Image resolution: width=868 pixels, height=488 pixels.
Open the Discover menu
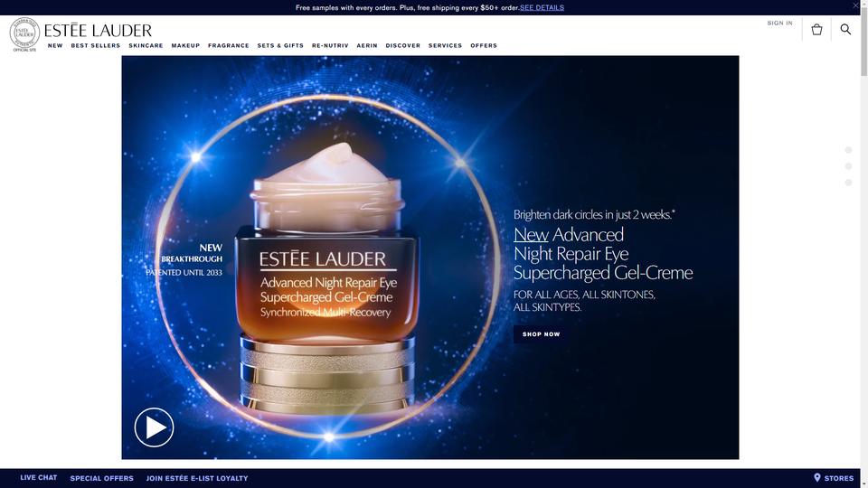[403, 45]
